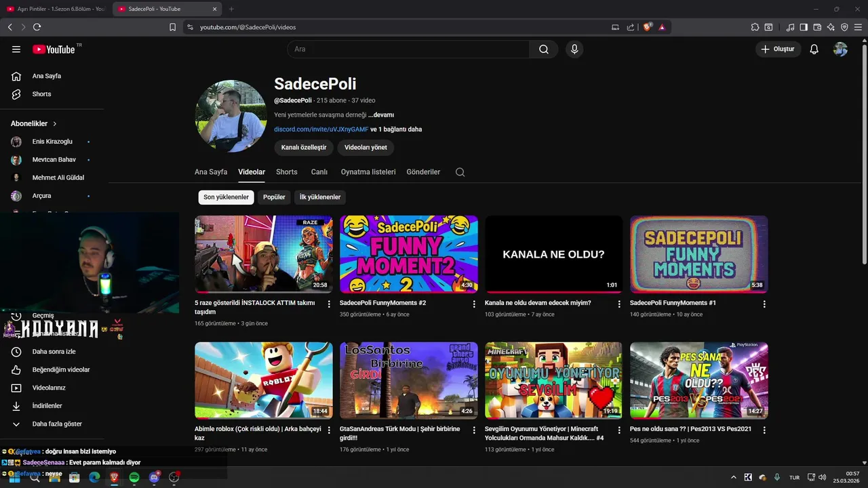Open a new browser tab
Viewport: 868px width, 488px height.
click(231, 9)
